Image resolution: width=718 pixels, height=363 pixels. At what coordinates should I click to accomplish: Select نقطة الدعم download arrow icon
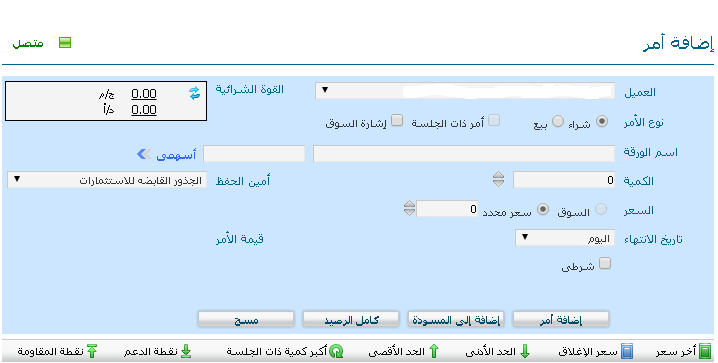click(x=185, y=351)
